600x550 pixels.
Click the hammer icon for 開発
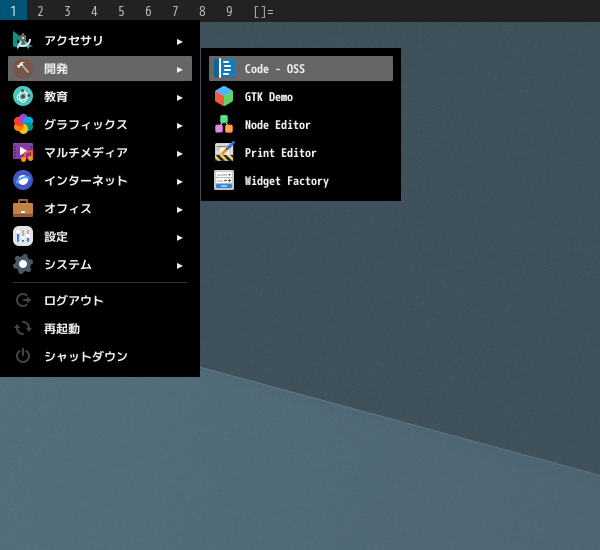(x=23, y=69)
